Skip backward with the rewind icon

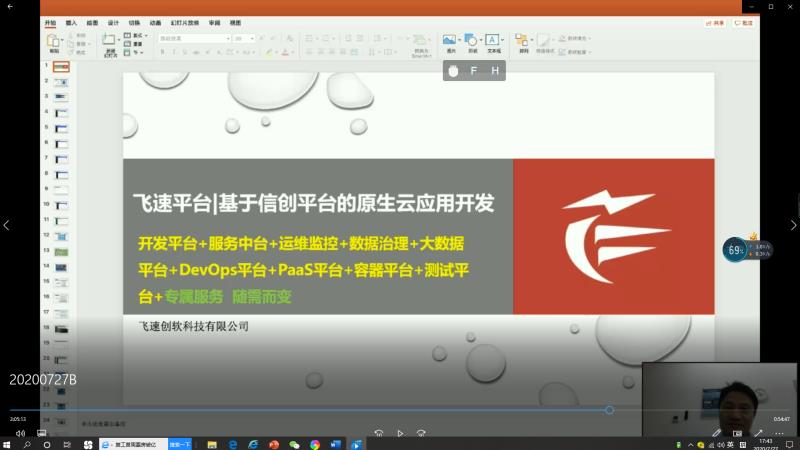[379, 433]
